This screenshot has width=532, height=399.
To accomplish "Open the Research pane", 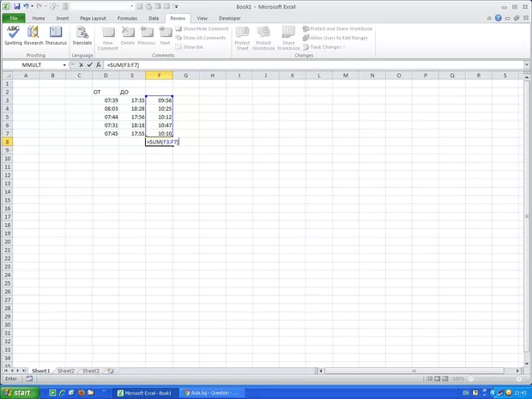I will coord(33,34).
